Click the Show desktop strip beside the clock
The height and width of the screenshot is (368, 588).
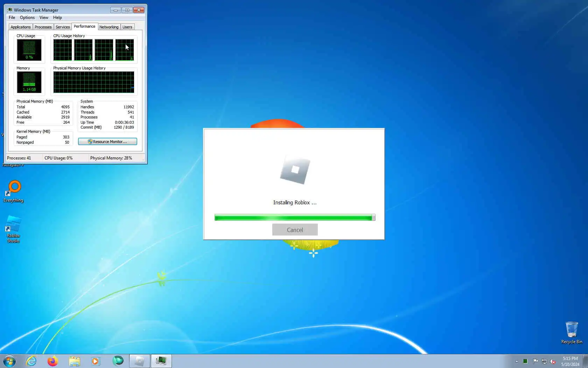585,361
